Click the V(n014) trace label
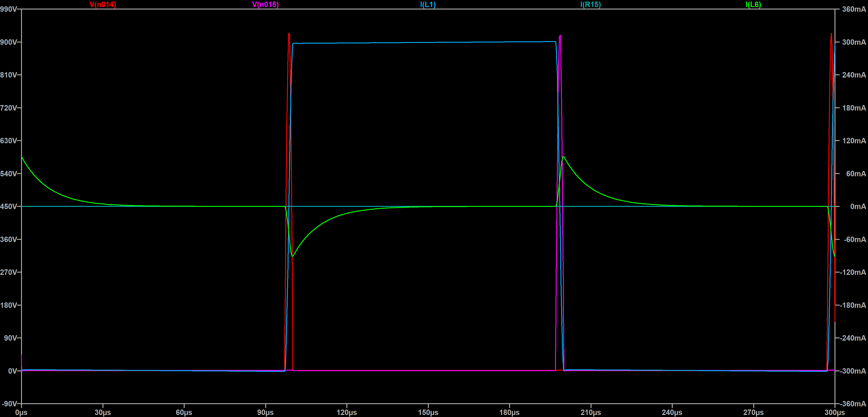Image resolution: width=868 pixels, height=417 pixels. 103,4
